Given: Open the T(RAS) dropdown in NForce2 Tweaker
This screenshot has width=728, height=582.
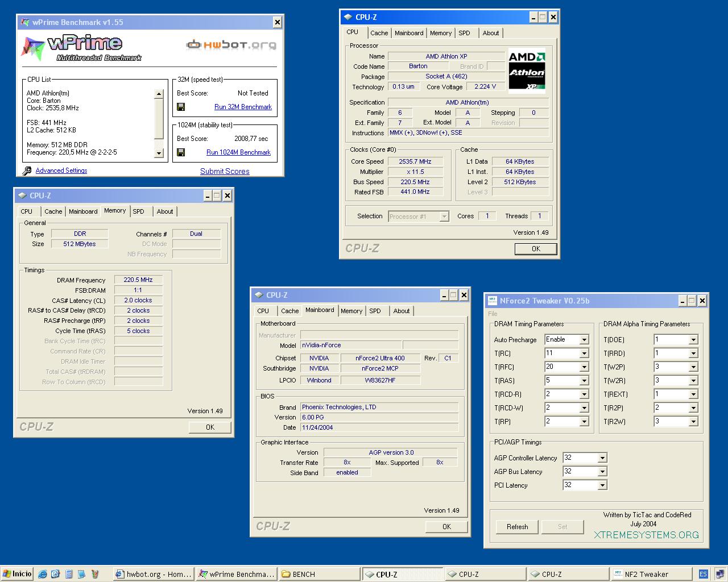Looking at the screenshot, I should coord(584,381).
